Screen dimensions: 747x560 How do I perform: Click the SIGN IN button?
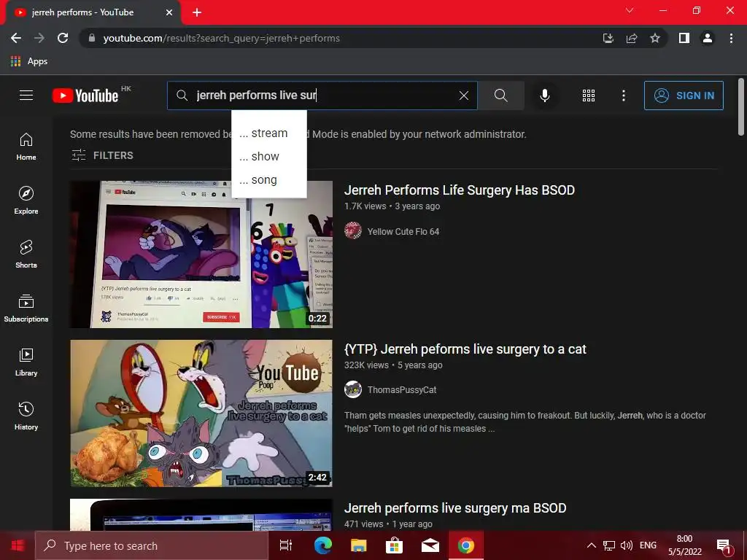684,96
